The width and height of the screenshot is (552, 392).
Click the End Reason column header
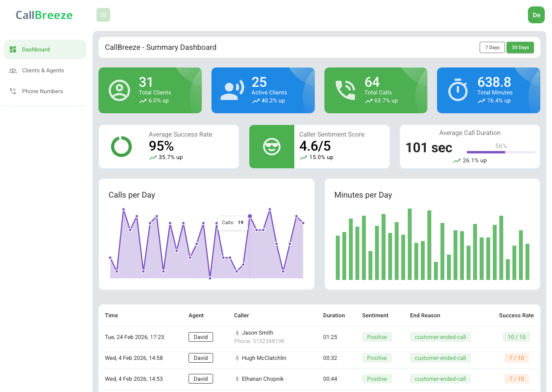click(x=425, y=315)
